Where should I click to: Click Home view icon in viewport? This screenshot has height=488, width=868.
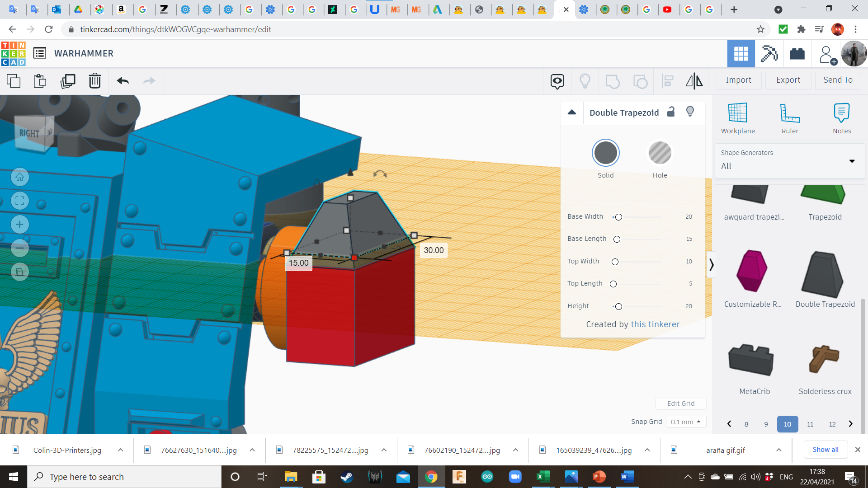tap(20, 177)
